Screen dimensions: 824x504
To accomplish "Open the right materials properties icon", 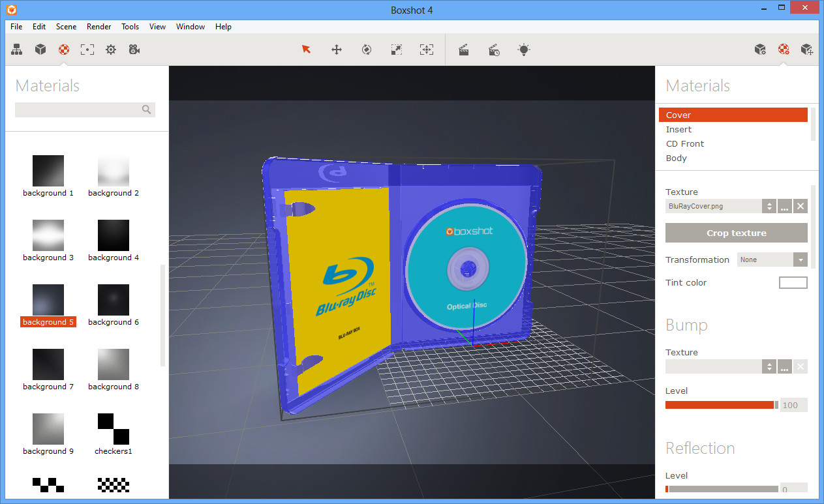I will 784,50.
